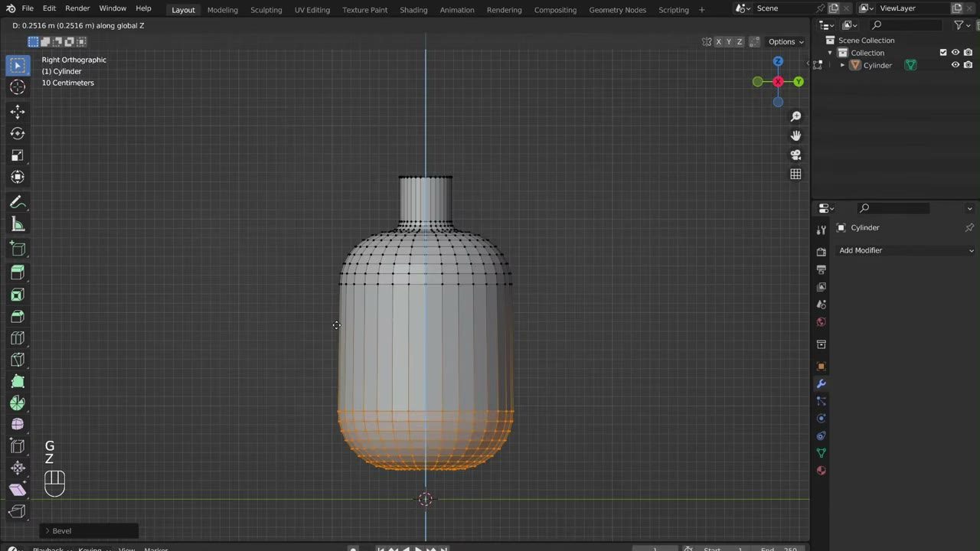Select the Edge Slide tool
This screenshot has height=551, width=980.
[x=18, y=446]
